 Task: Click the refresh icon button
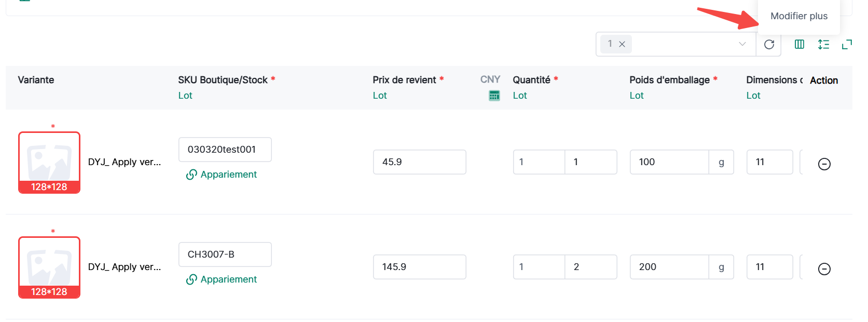click(x=769, y=45)
